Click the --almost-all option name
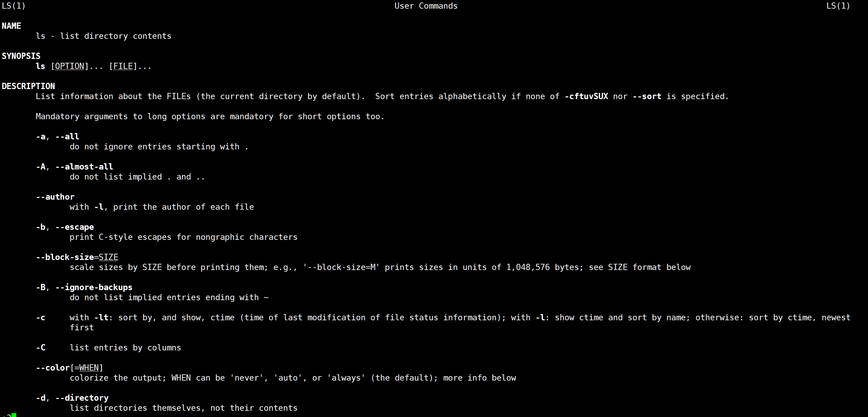The height and width of the screenshot is (417, 868). coord(84,167)
